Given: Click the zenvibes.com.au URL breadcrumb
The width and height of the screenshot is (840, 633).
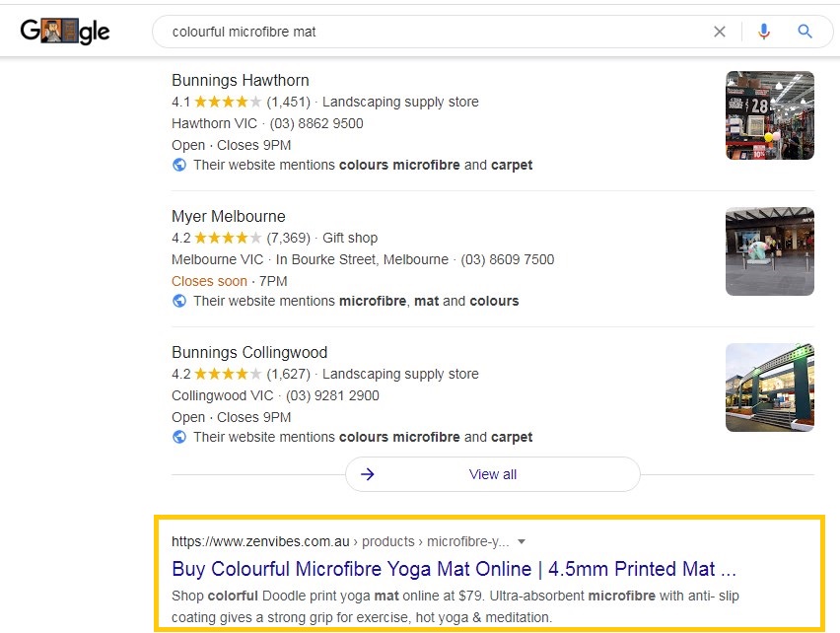Looking at the screenshot, I should tap(260, 541).
